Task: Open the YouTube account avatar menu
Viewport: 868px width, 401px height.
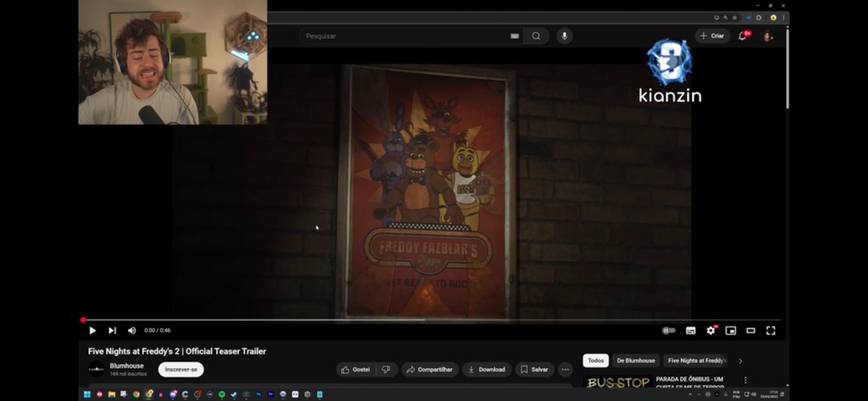Action: pos(767,35)
